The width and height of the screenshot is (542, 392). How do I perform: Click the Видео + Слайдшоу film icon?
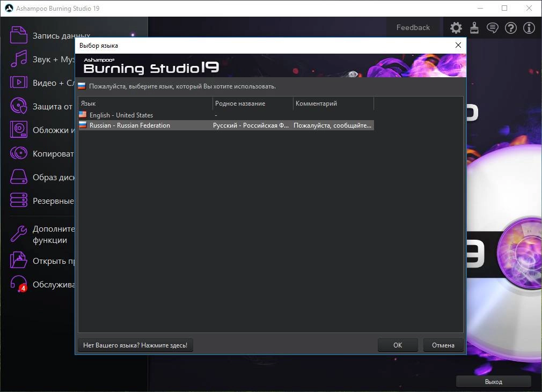18,82
